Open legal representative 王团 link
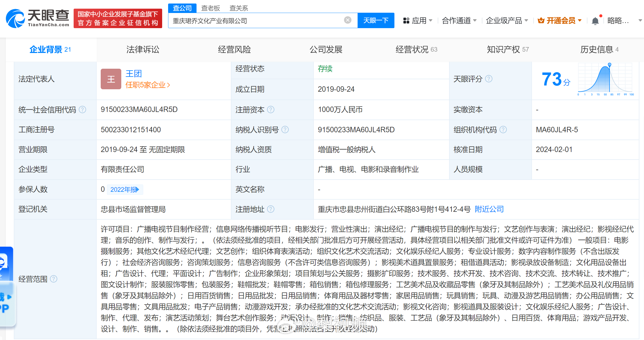Image resolution: width=644 pixels, height=340 pixels. [134, 74]
